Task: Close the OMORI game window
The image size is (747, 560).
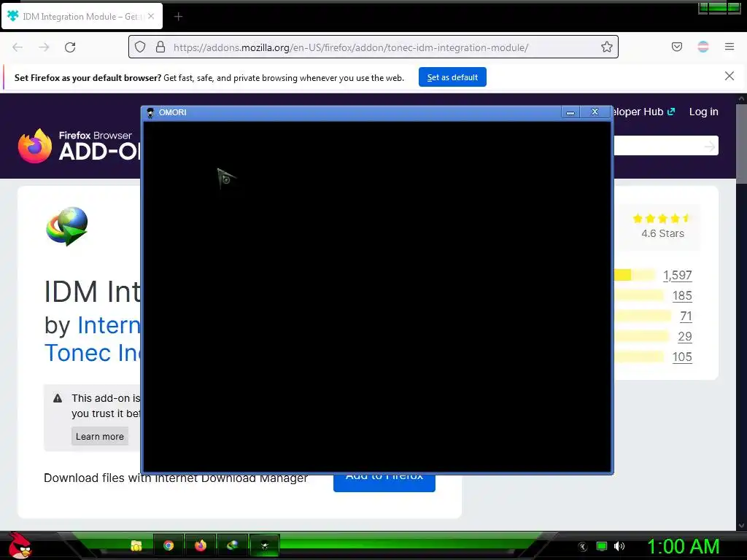Action: coord(595,112)
